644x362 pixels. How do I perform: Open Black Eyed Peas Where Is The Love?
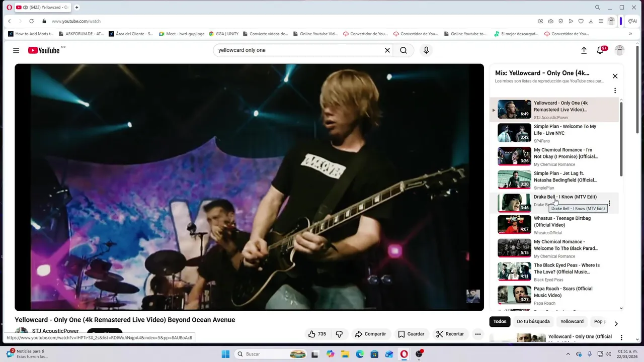(x=554, y=272)
